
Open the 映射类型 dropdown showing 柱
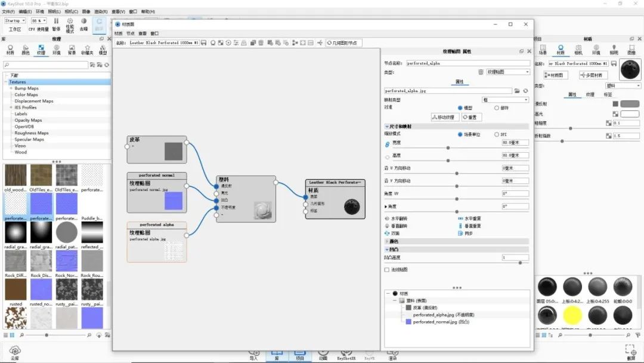pos(506,100)
